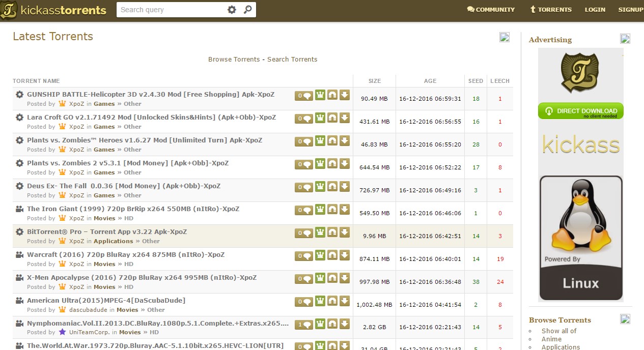This screenshot has height=350, width=644.
Task: Open Plants vs. Zombies 2 v5.3.1 torrent page
Action: pos(128,163)
